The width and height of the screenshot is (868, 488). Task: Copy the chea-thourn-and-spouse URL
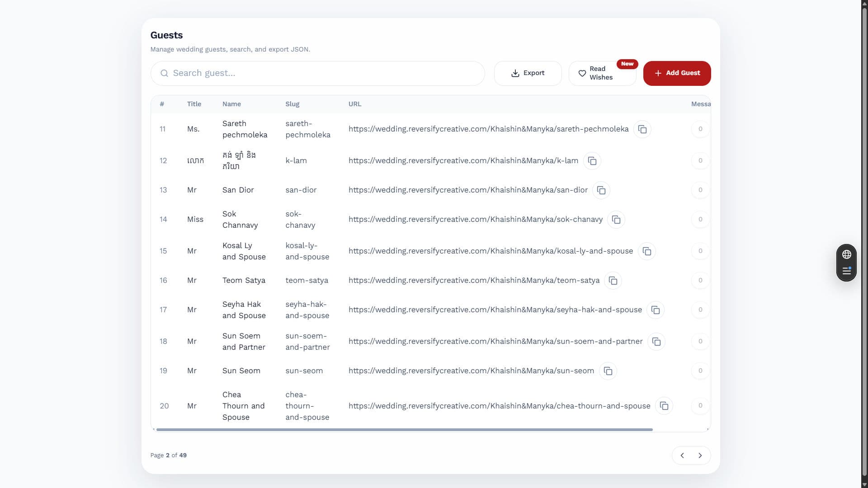(x=664, y=406)
